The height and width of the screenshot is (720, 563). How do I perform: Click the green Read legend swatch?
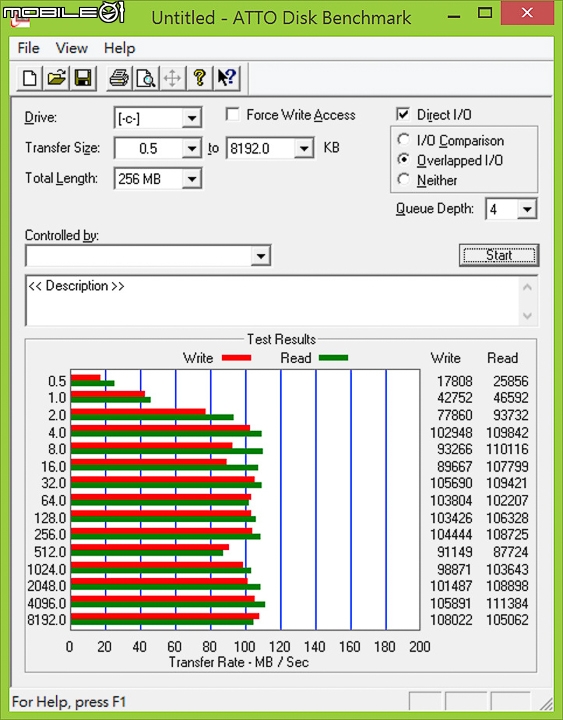[333, 358]
